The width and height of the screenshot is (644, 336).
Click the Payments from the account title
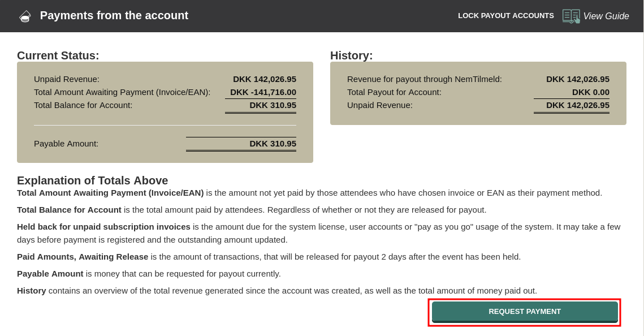pos(114,16)
